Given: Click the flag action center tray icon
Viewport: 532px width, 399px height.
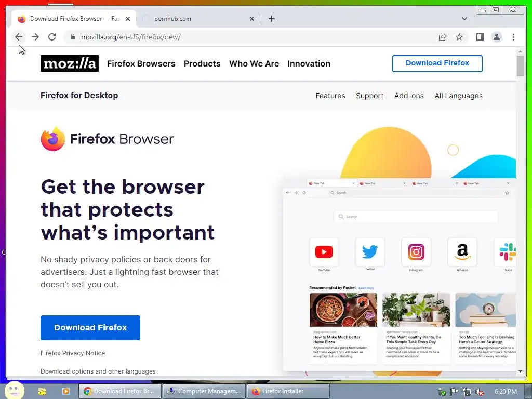Looking at the screenshot, I should [454, 392].
